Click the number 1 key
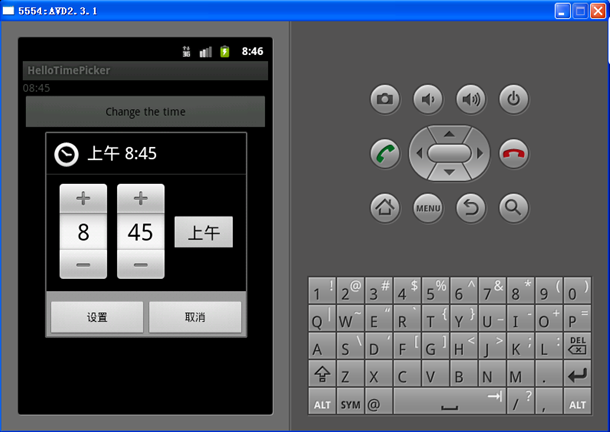Viewport: 610px width, 432px height. [x=322, y=290]
